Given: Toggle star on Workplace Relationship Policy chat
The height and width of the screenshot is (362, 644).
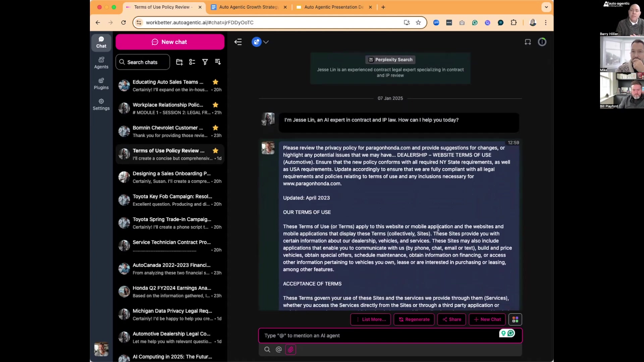Looking at the screenshot, I should click(215, 105).
